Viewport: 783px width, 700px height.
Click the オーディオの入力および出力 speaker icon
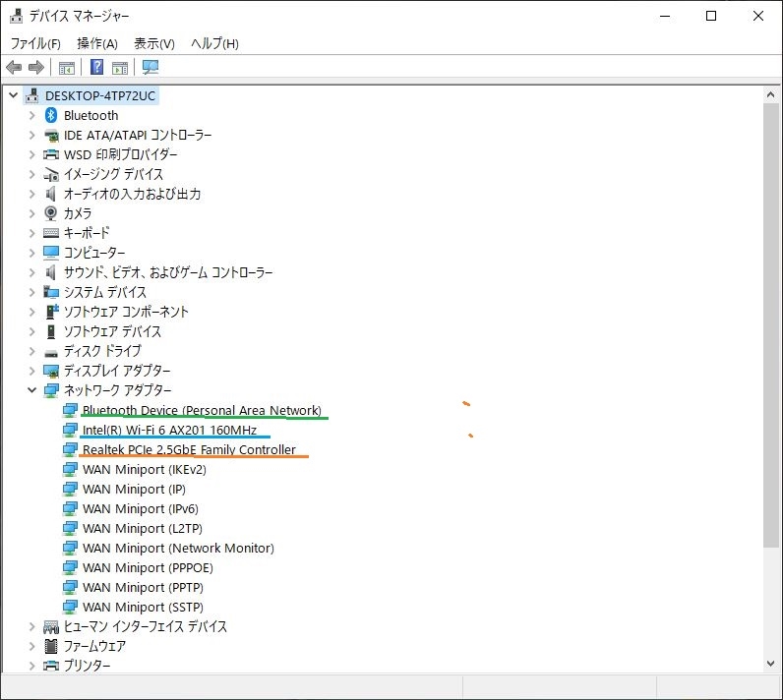point(50,194)
